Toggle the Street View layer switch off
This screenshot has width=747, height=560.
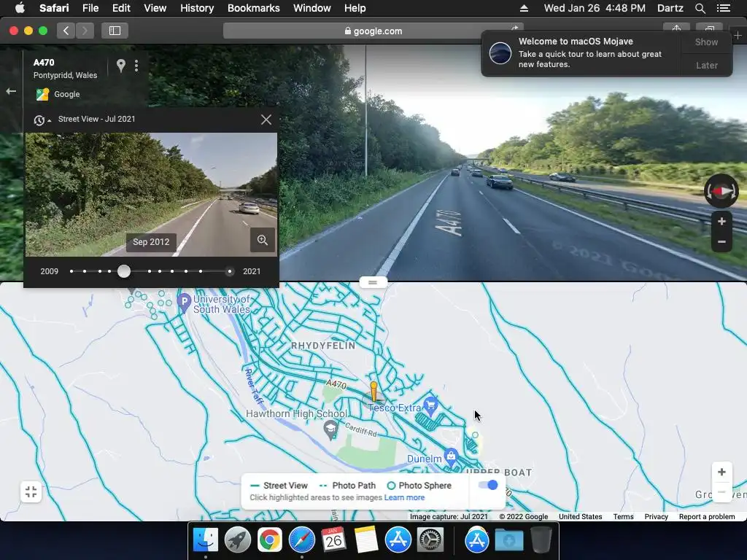pyautogui.click(x=488, y=485)
